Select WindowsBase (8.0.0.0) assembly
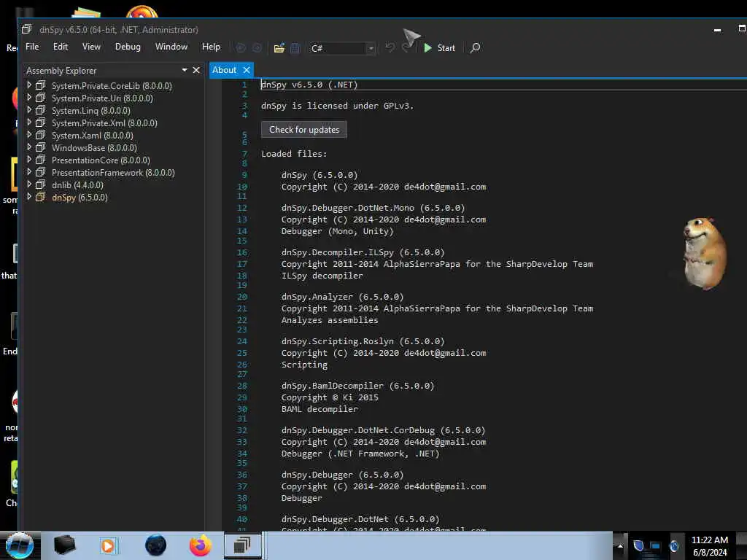This screenshot has height=560, width=747. [x=94, y=147]
